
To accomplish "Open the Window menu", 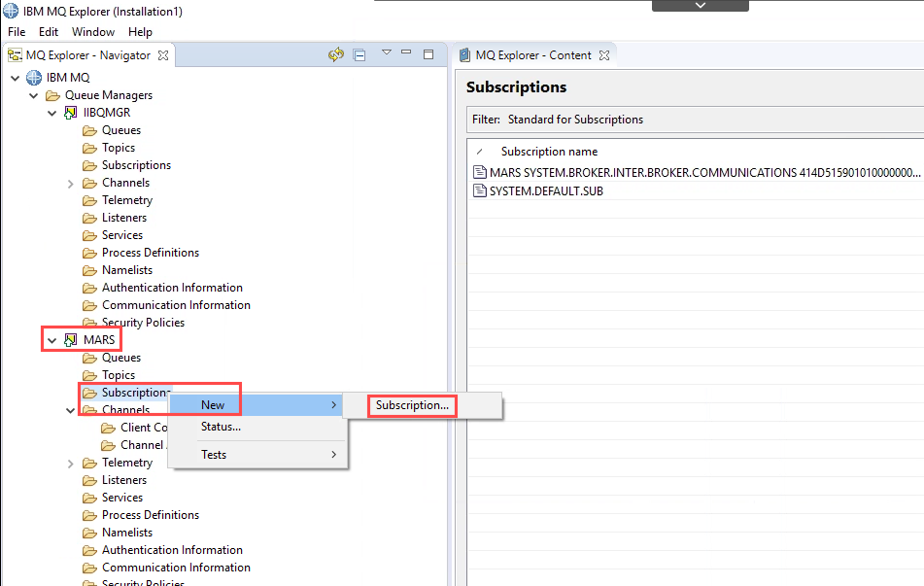I will tap(93, 32).
